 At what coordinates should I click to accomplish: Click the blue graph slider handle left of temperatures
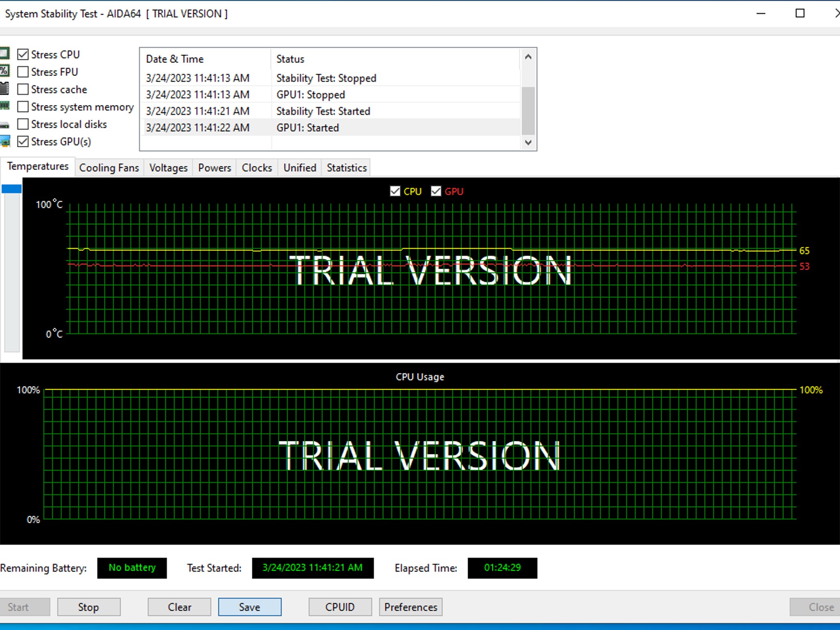coord(11,189)
